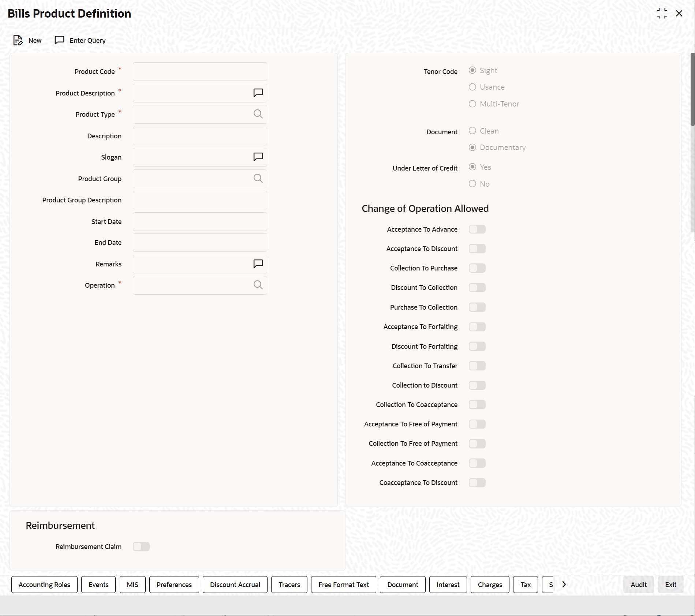Select the Multi-Tenor option

tap(472, 104)
